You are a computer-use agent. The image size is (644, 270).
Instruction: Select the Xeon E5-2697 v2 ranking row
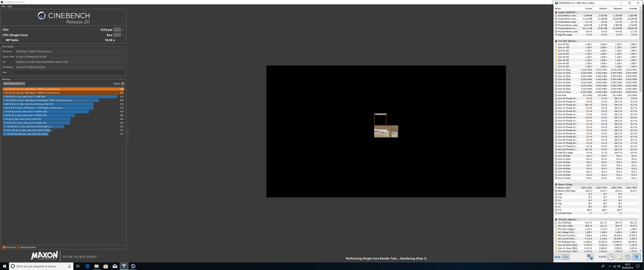click(63, 126)
